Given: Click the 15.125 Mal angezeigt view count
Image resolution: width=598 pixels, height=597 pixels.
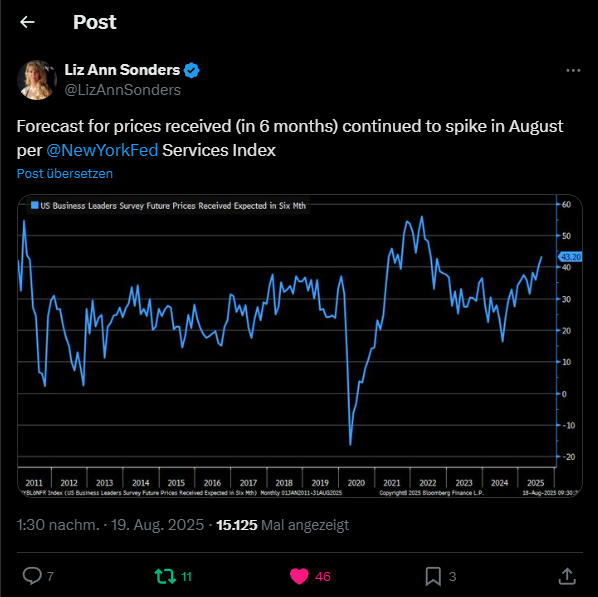Looking at the screenshot, I should click(282, 525).
